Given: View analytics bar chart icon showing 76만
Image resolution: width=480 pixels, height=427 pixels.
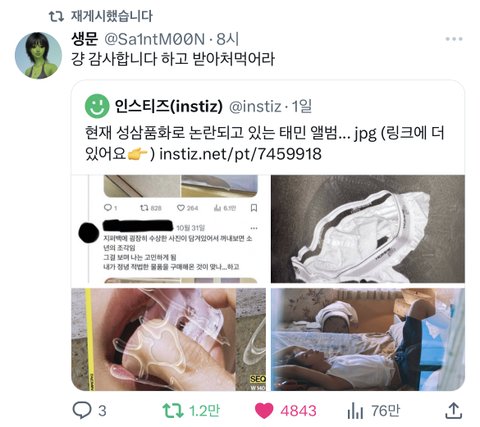Looking at the screenshot, I should pyautogui.click(x=355, y=410).
